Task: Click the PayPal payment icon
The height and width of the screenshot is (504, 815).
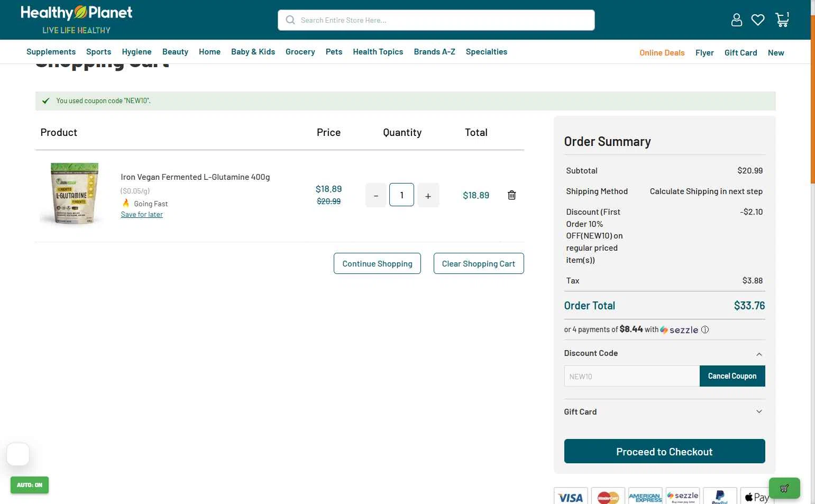Action: coord(720,496)
